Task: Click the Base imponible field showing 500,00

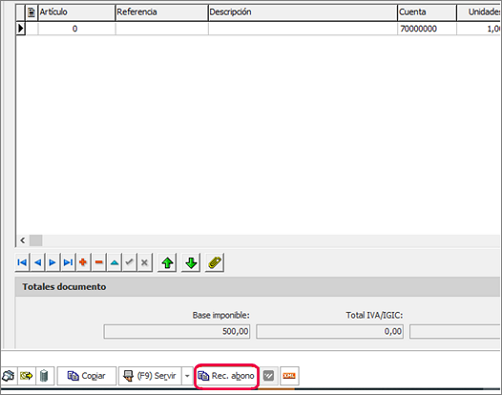Action: (177, 332)
